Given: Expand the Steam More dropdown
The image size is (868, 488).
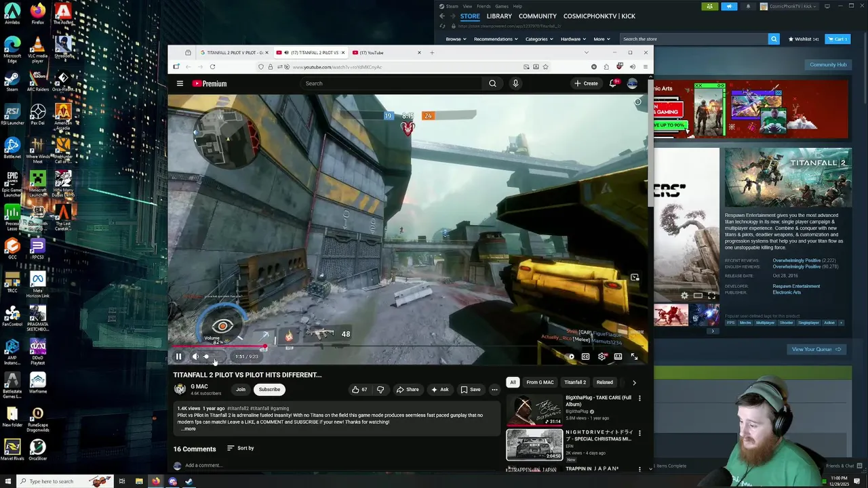Looking at the screenshot, I should click(x=601, y=39).
